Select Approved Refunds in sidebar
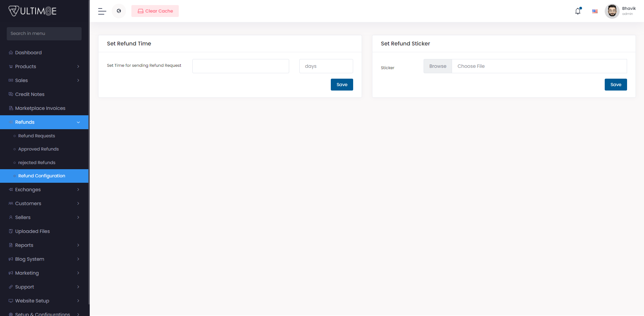Image resolution: width=644 pixels, height=316 pixels. point(38,149)
